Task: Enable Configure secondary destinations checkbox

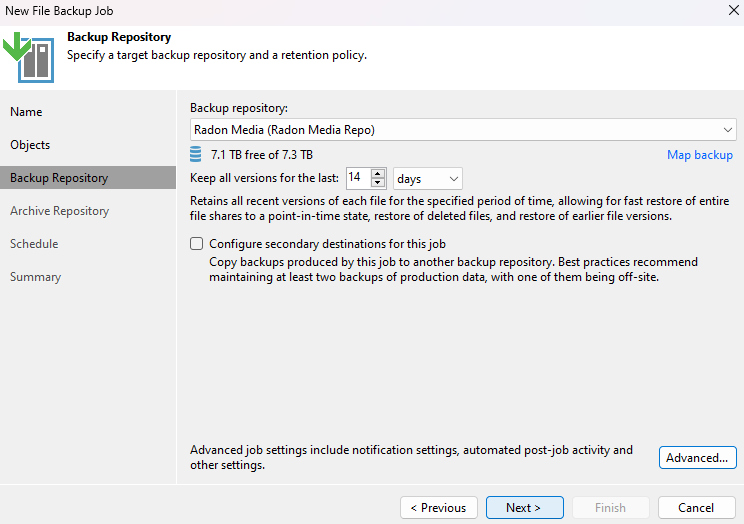Action: coord(196,243)
